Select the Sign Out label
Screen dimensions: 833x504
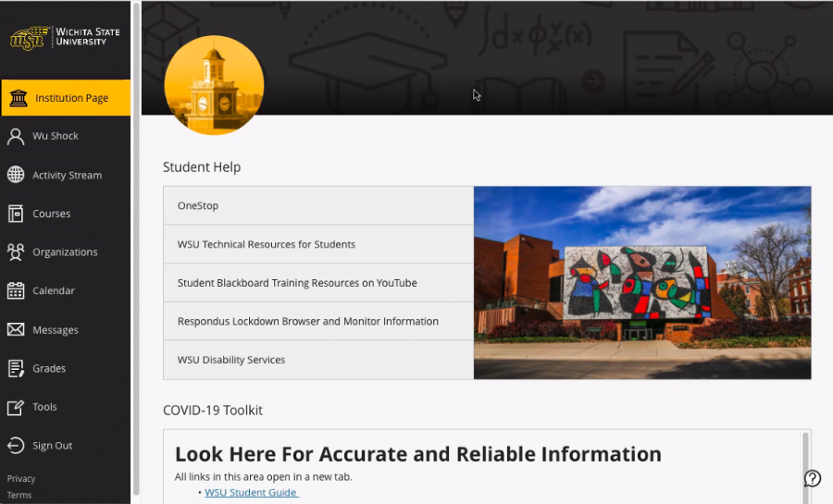click(x=52, y=446)
